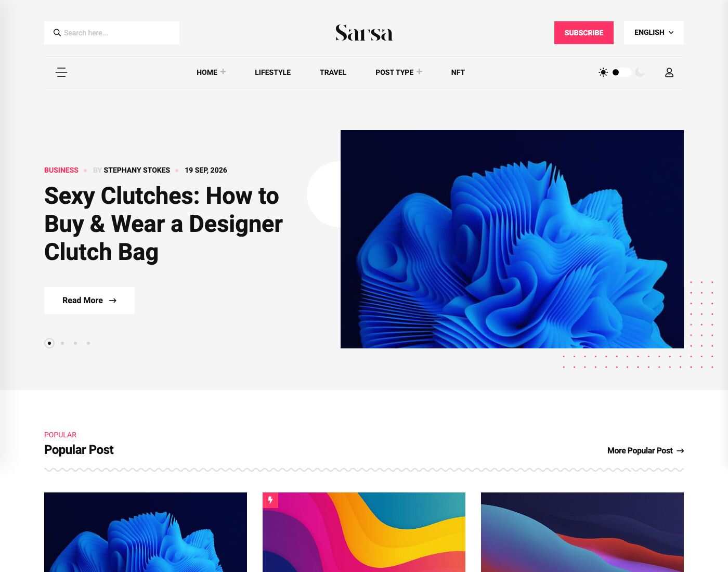Click the Read More button

click(89, 301)
